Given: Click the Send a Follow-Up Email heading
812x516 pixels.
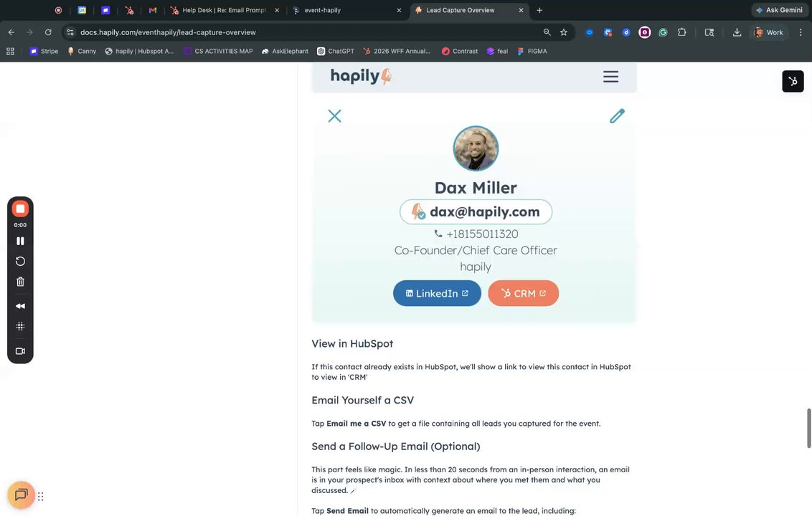Looking at the screenshot, I should (396, 446).
